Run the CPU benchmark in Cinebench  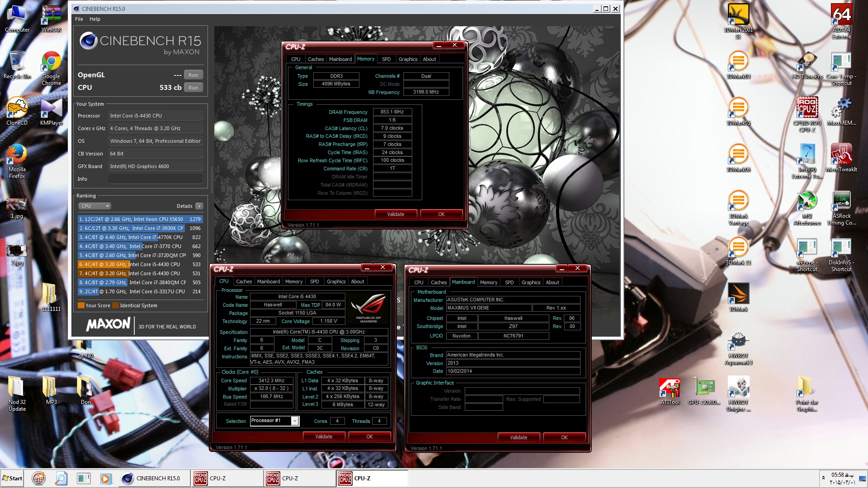click(x=193, y=88)
